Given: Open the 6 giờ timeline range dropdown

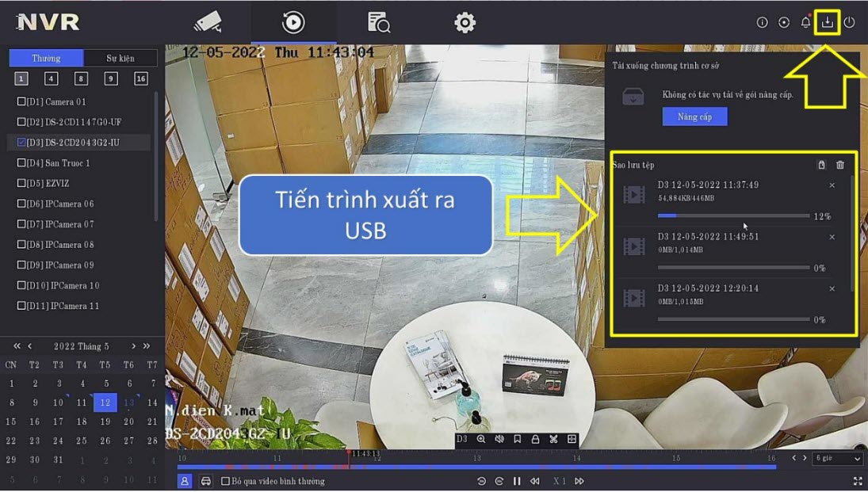Looking at the screenshot, I should 837,459.
